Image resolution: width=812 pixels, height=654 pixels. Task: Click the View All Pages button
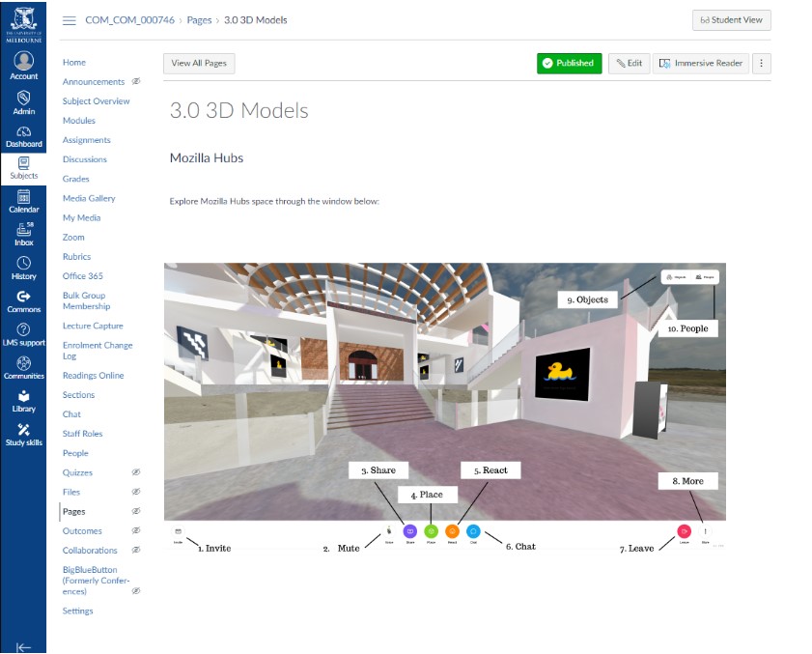click(x=199, y=63)
